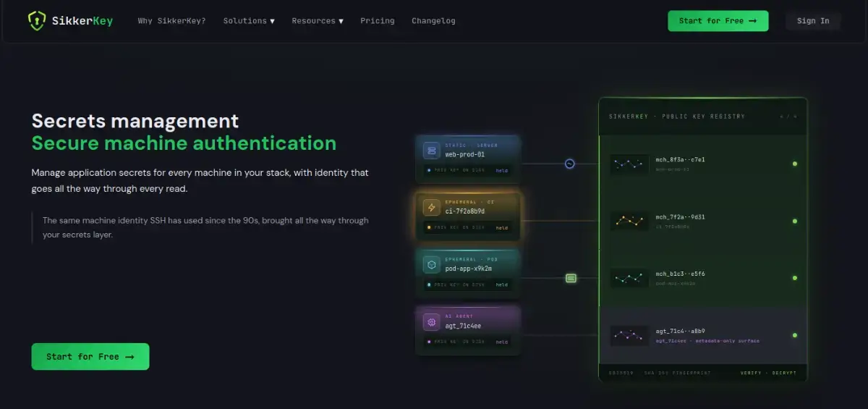Click the mch_8f3a··c7e1 registry entry text
868x409 pixels.
(x=680, y=159)
